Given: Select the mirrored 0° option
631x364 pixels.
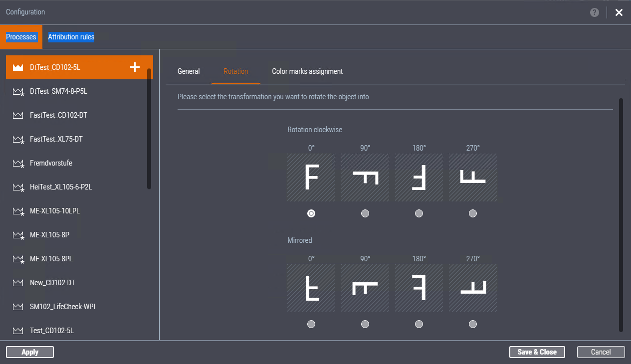Looking at the screenshot, I should pyautogui.click(x=311, y=324).
